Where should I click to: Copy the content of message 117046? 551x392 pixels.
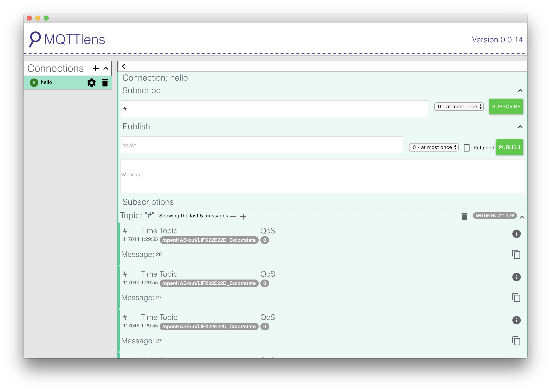point(516,341)
